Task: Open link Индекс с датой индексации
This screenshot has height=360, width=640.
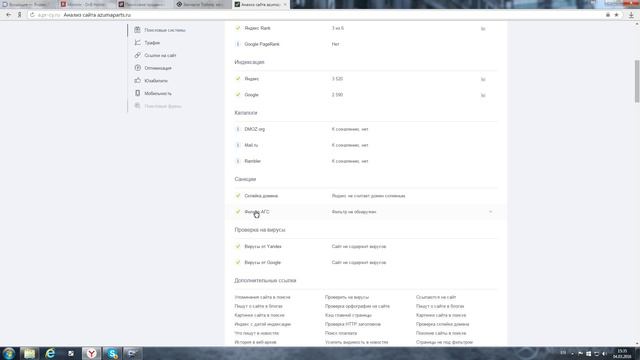Action: 262,324
